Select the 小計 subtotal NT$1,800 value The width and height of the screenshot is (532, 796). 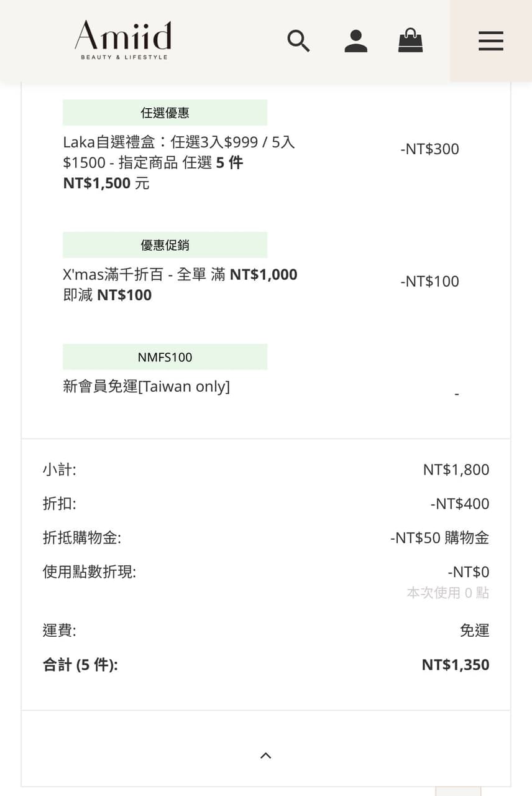[x=456, y=470]
